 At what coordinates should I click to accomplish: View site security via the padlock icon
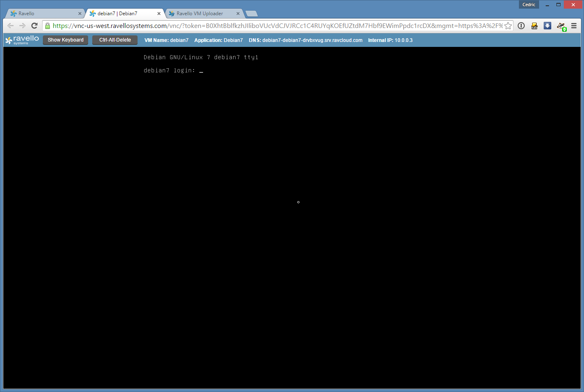(x=48, y=26)
